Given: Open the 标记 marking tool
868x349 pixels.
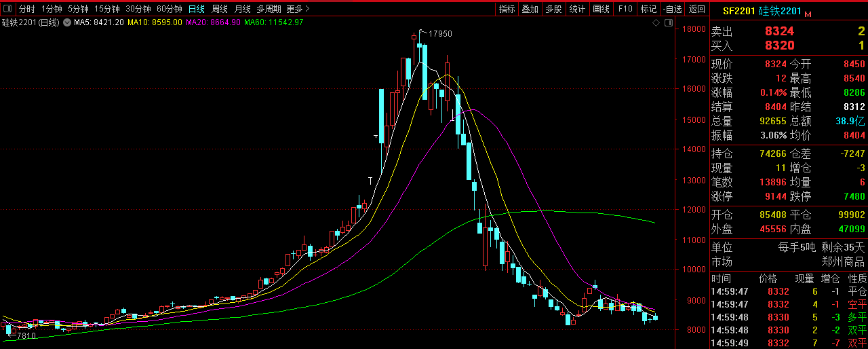Looking at the screenshot, I should tap(648, 9).
